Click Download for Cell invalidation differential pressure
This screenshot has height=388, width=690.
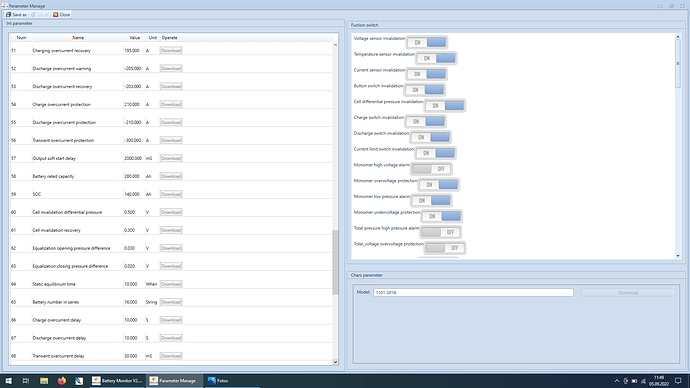pos(171,212)
